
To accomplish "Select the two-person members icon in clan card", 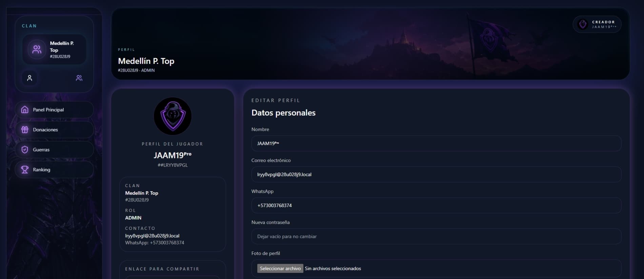I will click(79, 78).
